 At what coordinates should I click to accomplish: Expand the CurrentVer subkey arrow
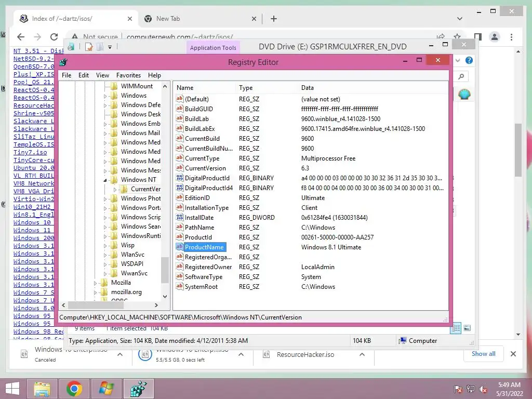[x=115, y=190]
